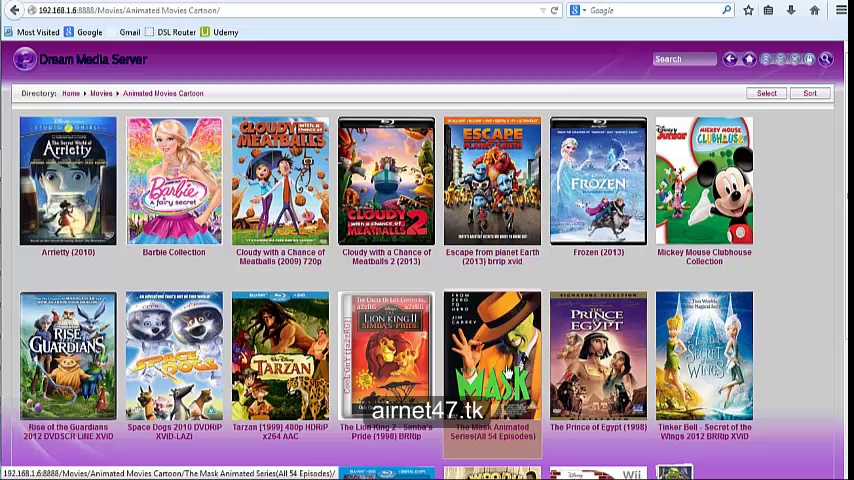The height and width of the screenshot is (480, 854).
Task: Open Tinker Bell Secret of the Wings poster
Action: [x=704, y=355]
